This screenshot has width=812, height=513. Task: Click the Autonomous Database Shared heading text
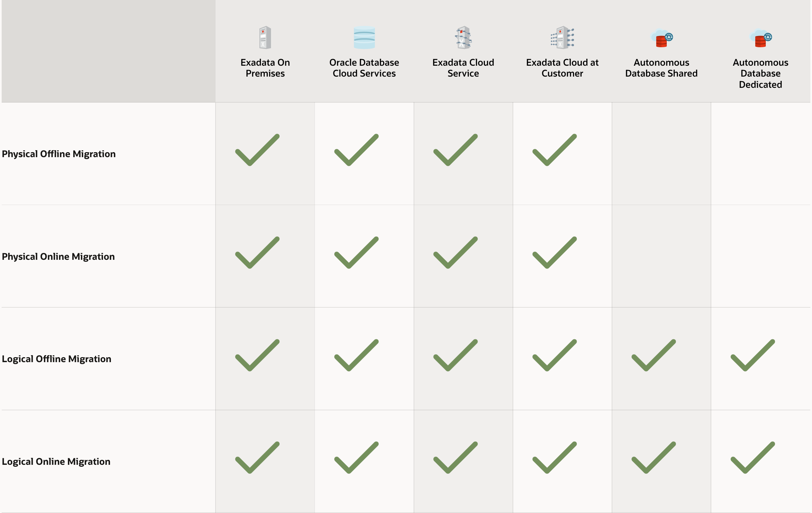(x=661, y=68)
